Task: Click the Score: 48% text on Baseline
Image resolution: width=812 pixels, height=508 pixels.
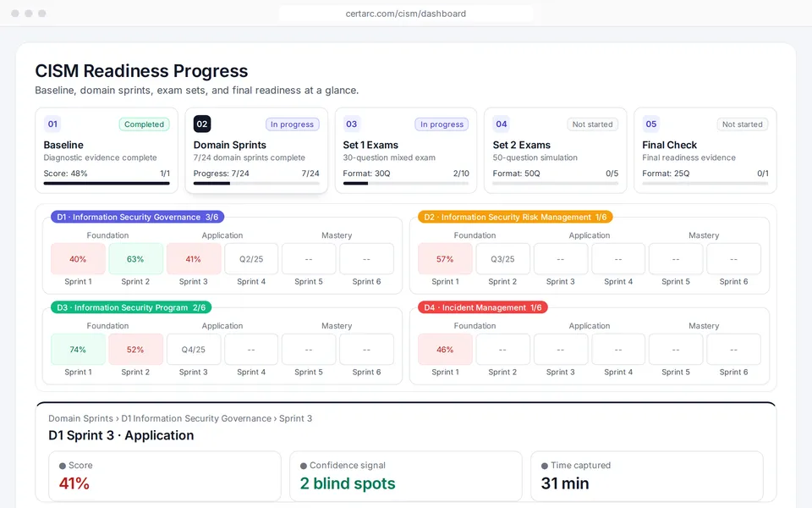Action: (65, 173)
